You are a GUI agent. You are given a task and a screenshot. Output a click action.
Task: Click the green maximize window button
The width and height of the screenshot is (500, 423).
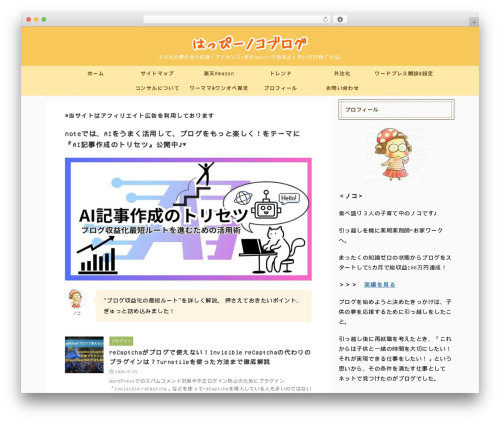(44, 20)
